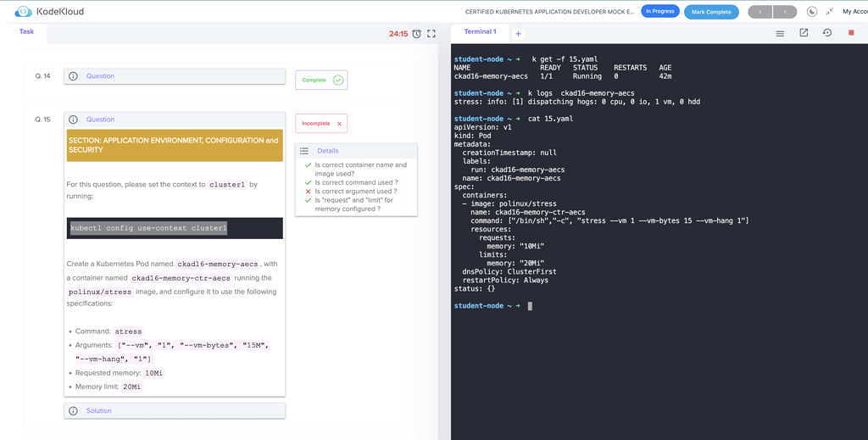Click the timer alarm clock icon
The image size is (868, 440).
coord(417,34)
